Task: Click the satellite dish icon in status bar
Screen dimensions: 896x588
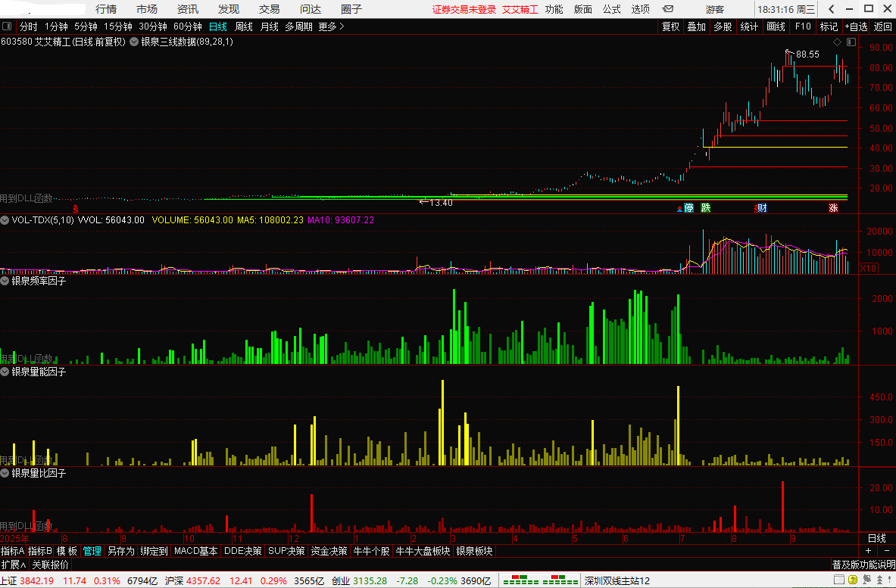Action: point(867,580)
